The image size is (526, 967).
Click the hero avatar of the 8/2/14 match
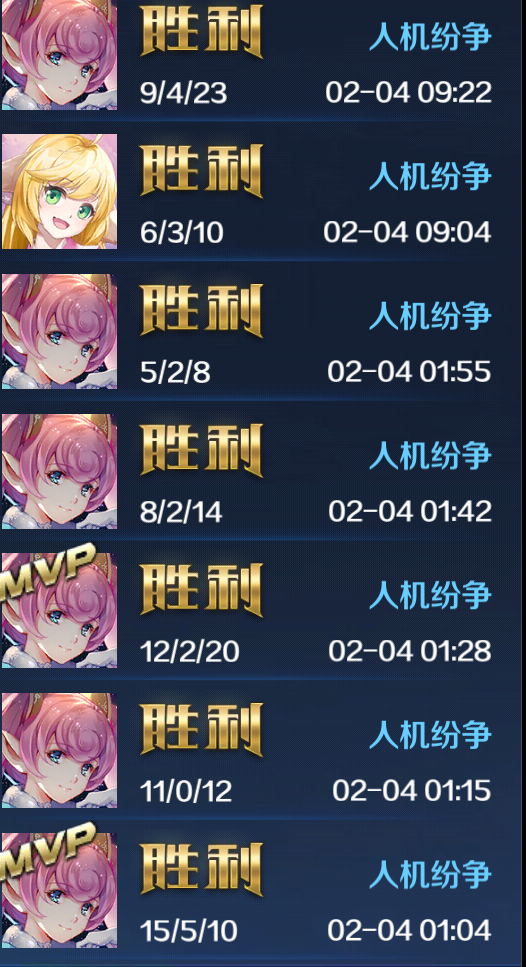pos(59,471)
